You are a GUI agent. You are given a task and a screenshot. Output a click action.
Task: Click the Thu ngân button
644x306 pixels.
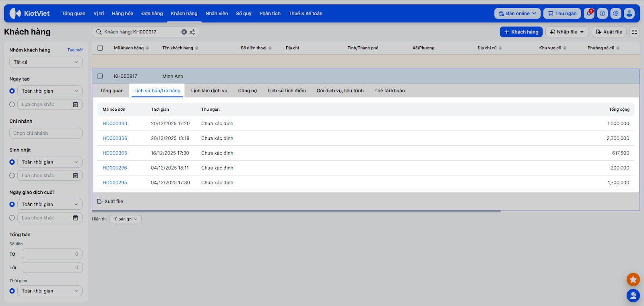[x=562, y=14]
